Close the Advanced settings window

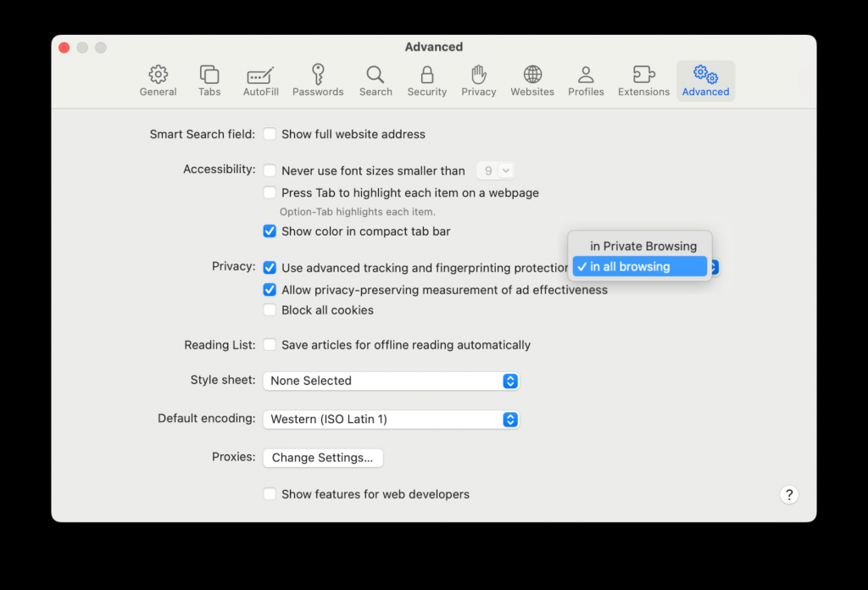pyautogui.click(x=64, y=47)
